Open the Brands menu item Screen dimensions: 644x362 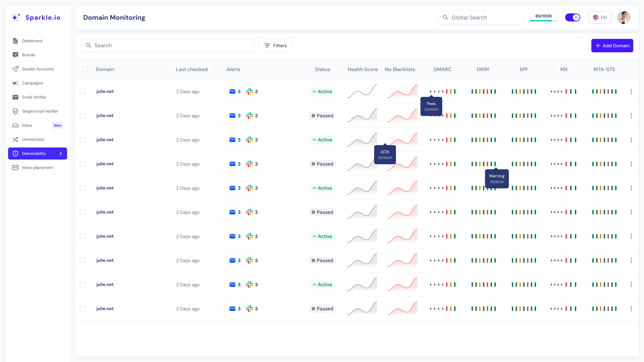pyautogui.click(x=29, y=55)
